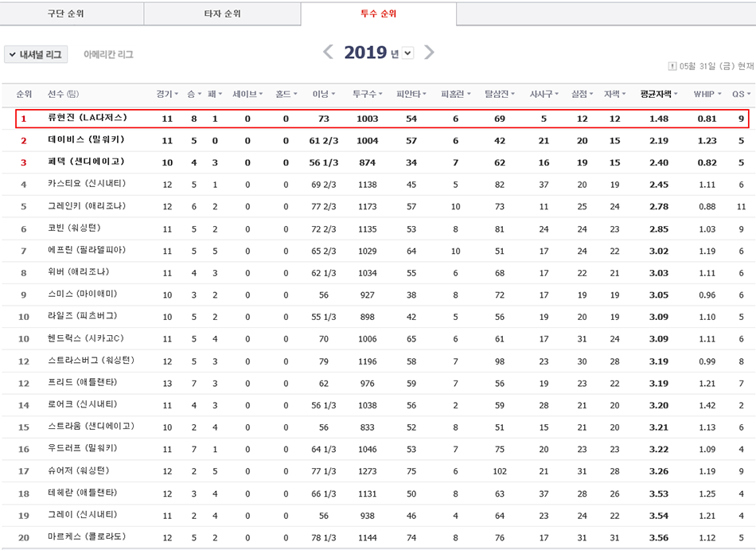This screenshot has height=550, width=756.
Task: Sort table by 평균자책 column
Action: (x=658, y=94)
